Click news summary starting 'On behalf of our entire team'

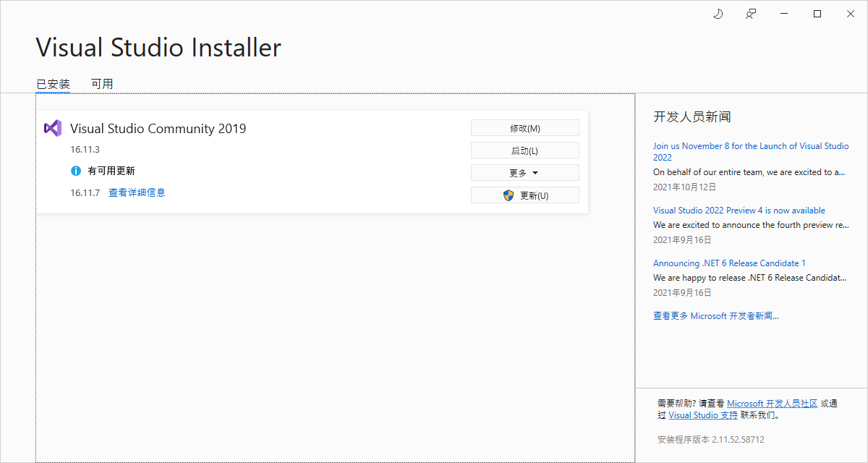click(x=749, y=172)
